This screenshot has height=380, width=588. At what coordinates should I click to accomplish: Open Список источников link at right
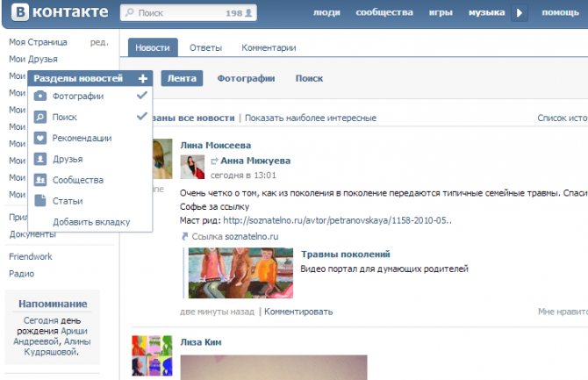pyautogui.click(x=563, y=118)
